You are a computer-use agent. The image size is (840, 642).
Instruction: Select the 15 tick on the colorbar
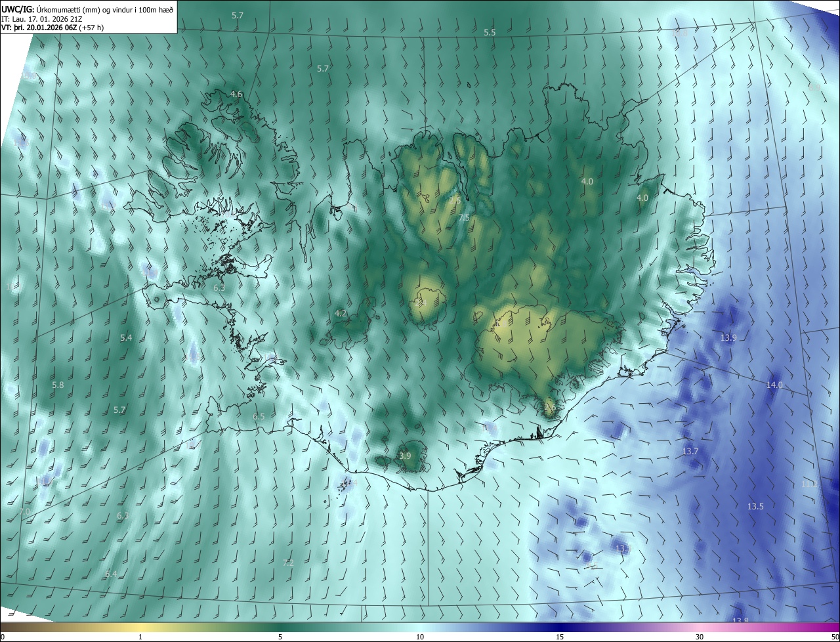(560, 637)
